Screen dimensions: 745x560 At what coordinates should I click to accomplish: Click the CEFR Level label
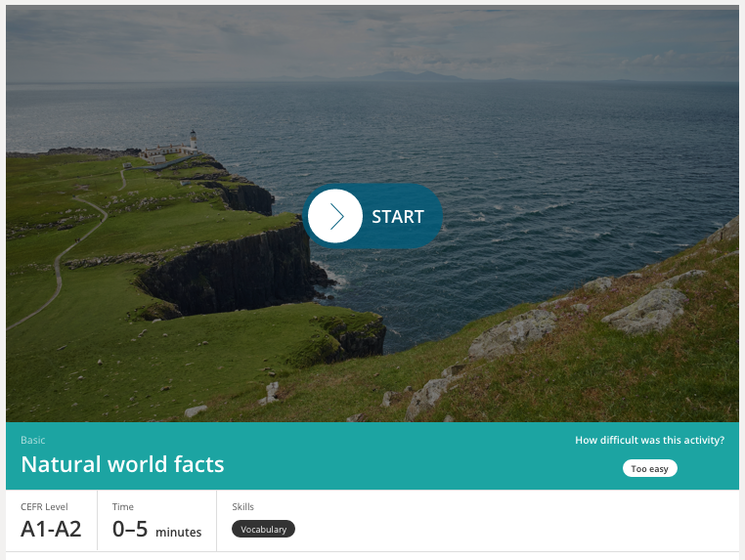tap(44, 507)
